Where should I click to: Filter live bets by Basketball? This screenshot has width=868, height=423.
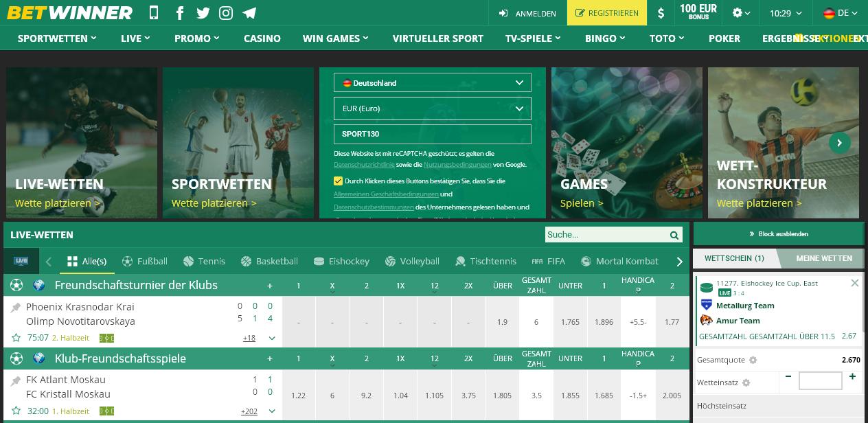click(269, 261)
